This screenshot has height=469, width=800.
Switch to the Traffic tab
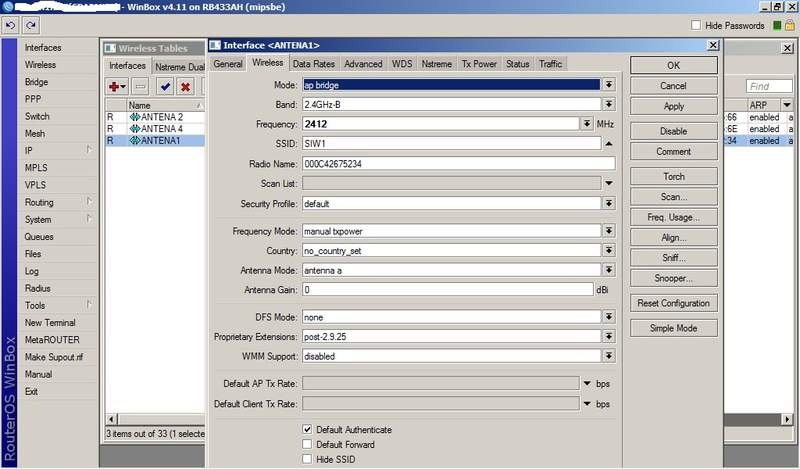tap(550, 64)
